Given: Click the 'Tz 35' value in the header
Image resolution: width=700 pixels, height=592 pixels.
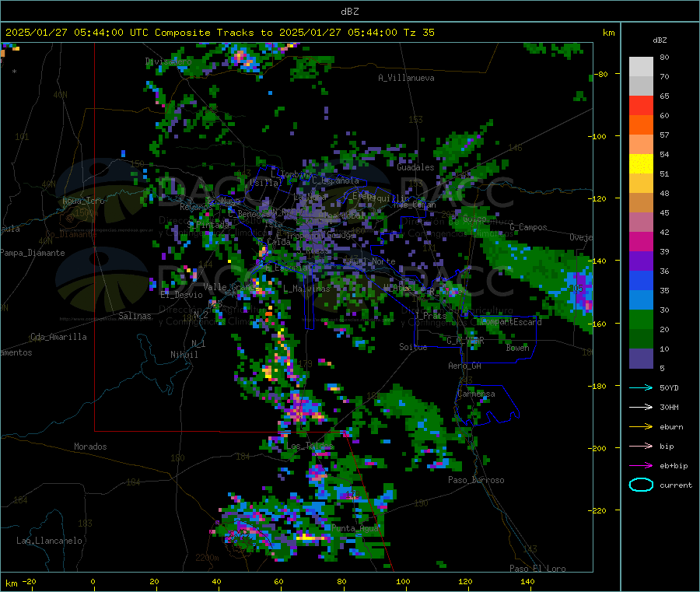Looking at the screenshot, I should [418, 33].
